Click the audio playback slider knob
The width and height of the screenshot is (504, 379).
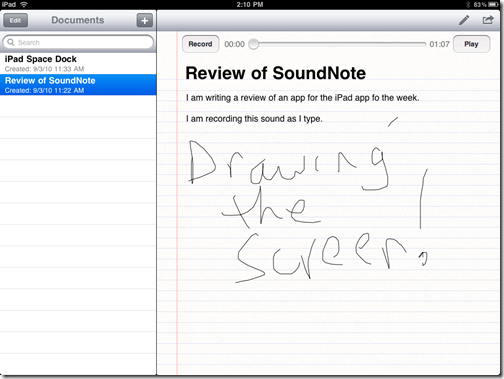coord(254,44)
